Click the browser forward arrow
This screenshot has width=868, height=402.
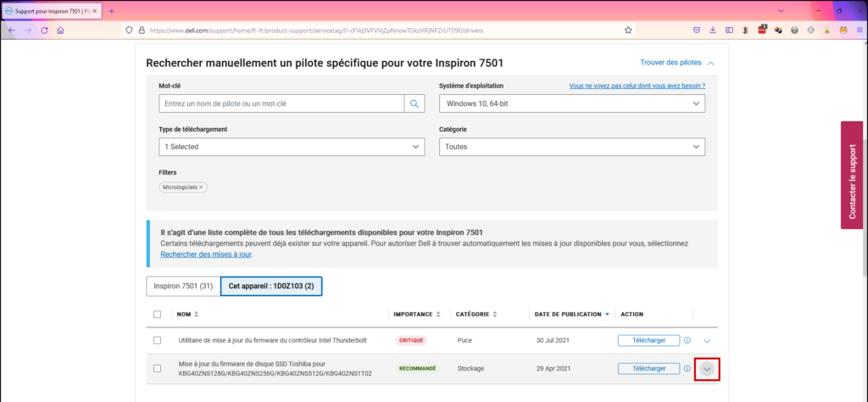coord(28,31)
